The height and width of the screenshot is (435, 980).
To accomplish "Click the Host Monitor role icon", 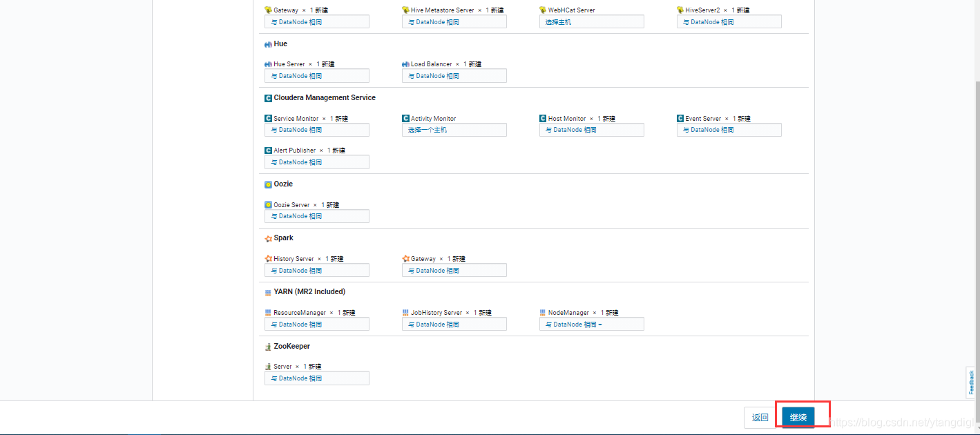I will pyautogui.click(x=543, y=119).
